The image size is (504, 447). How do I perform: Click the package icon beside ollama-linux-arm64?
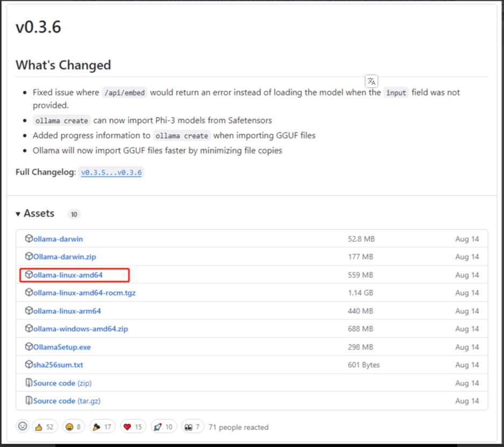click(x=29, y=310)
